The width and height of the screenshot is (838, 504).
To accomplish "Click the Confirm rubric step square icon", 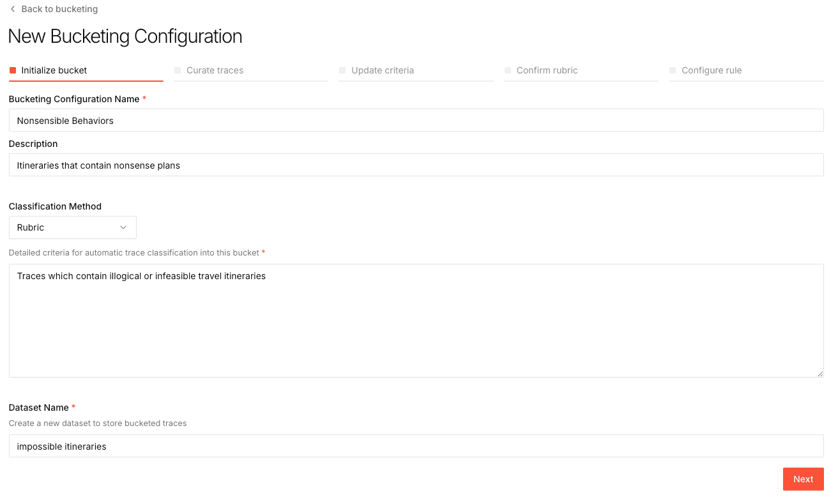I will tap(508, 70).
